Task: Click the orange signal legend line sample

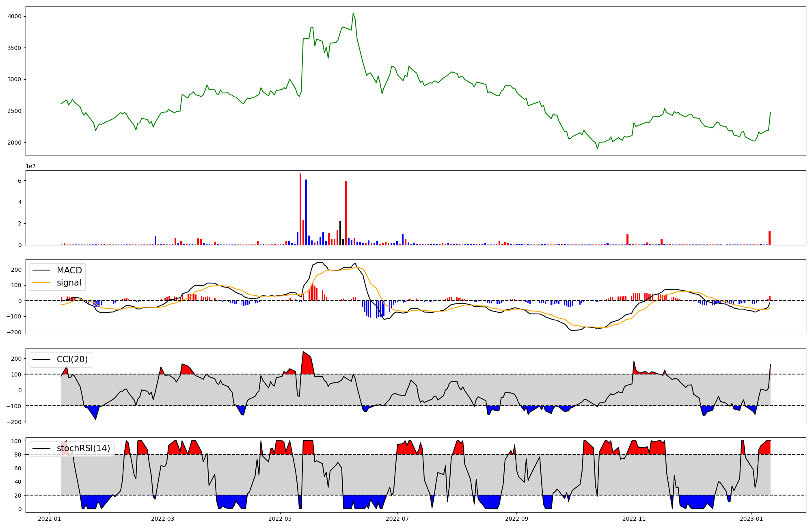Action: 41,283
